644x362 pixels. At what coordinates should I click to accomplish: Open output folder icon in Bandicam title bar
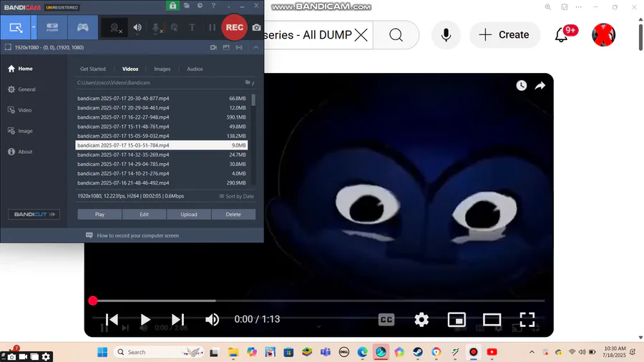pos(187,5)
